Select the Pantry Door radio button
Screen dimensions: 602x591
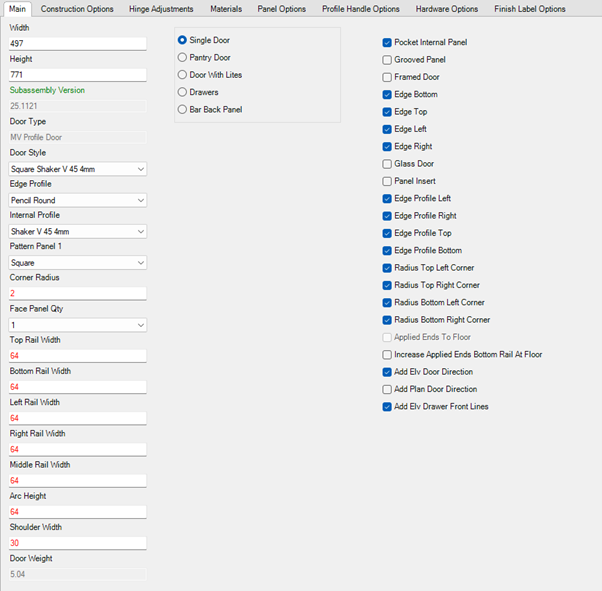[182, 58]
